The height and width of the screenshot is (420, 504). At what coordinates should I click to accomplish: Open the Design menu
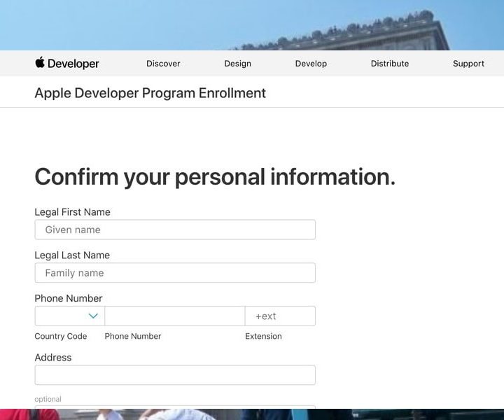point(237,64)
